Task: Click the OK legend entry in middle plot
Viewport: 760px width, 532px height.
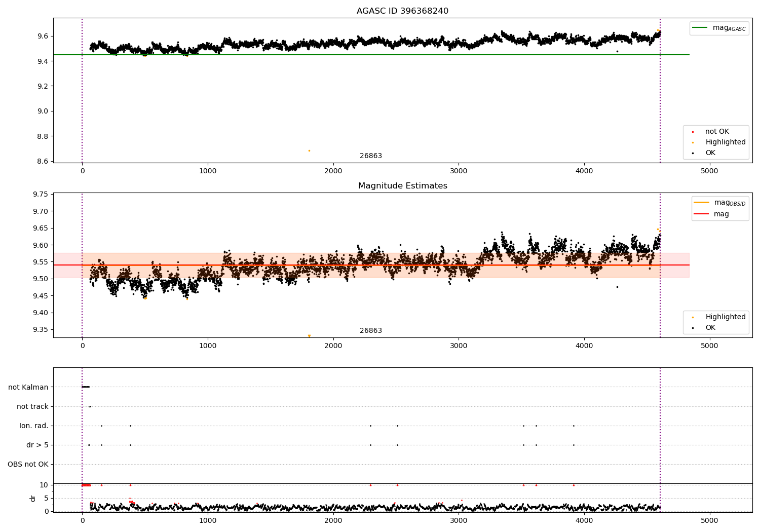Action: click(x=704, y=327)
